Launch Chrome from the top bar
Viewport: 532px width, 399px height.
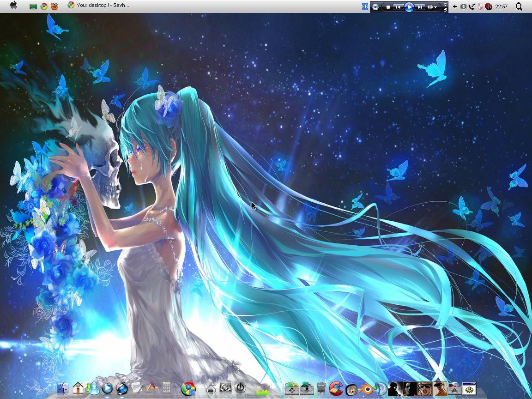(44, 6)
